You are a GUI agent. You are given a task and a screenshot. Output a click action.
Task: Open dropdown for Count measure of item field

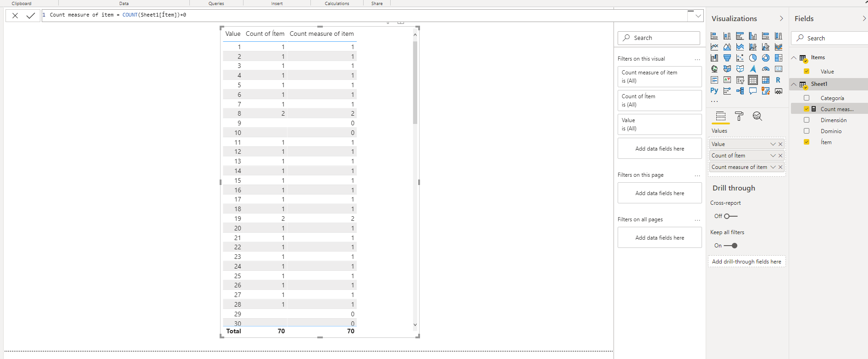773,167
